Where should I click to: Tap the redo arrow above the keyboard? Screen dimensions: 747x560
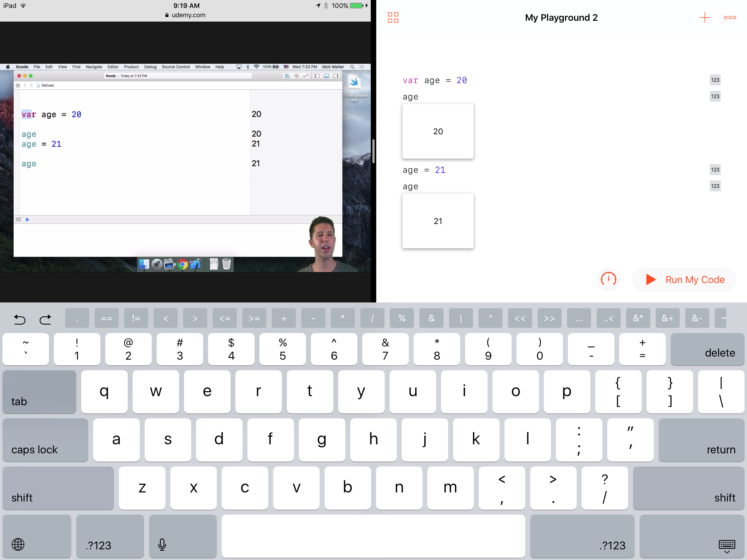click(x=45, y=319)
